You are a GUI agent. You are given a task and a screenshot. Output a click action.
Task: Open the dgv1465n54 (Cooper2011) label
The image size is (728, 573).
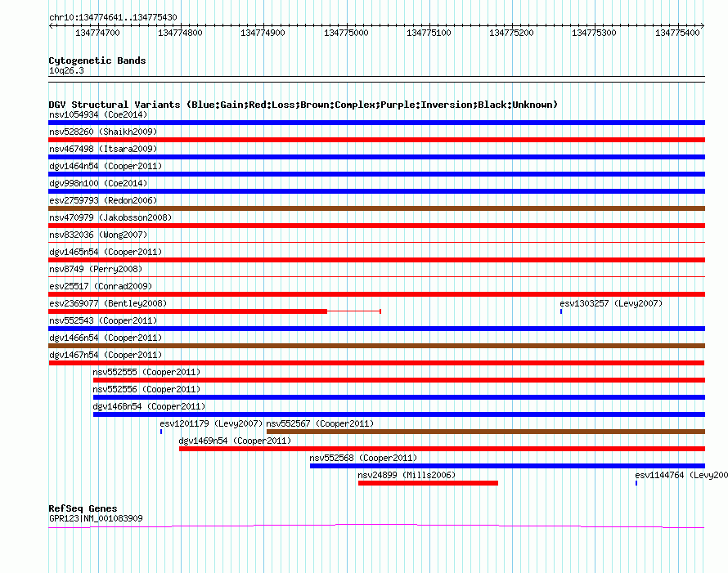[106, 252]
